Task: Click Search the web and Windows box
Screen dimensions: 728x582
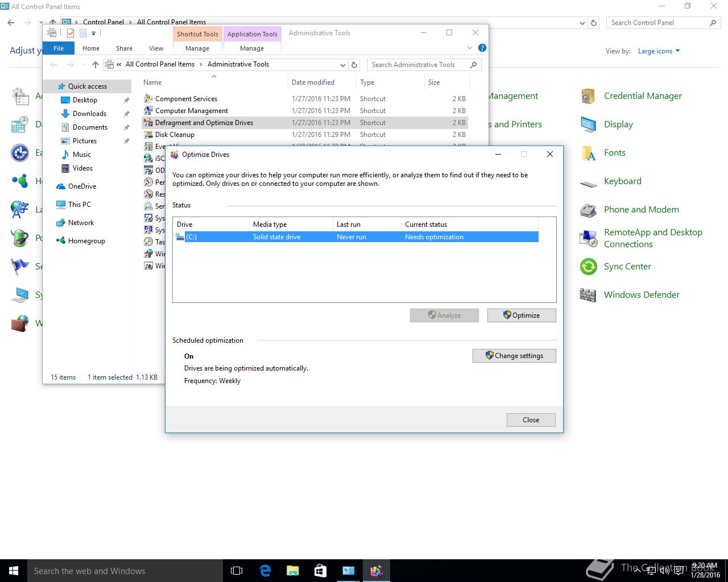Action: 125,571
